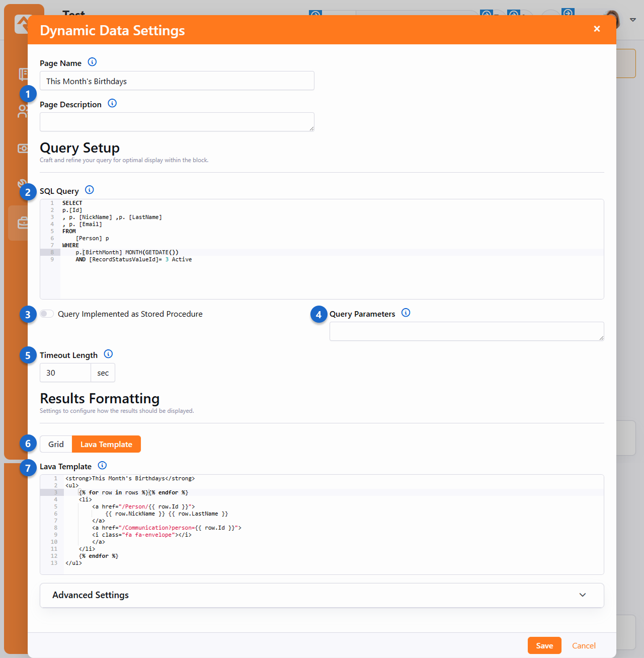Save the dynamic data settings
This screenshot has height=658, width=644.
(x=544, y=645)
